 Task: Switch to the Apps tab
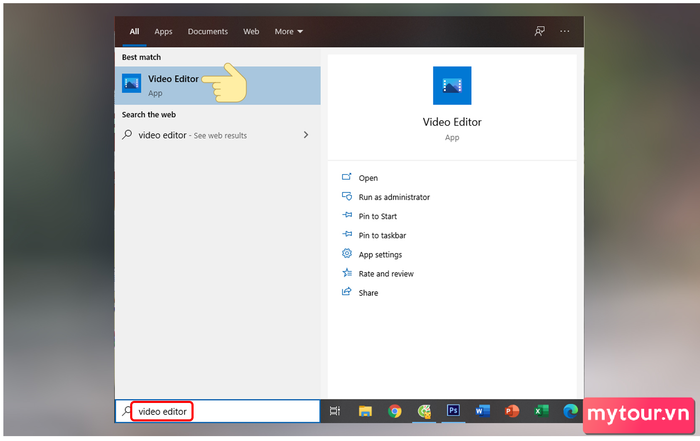[x=163, y=31]
